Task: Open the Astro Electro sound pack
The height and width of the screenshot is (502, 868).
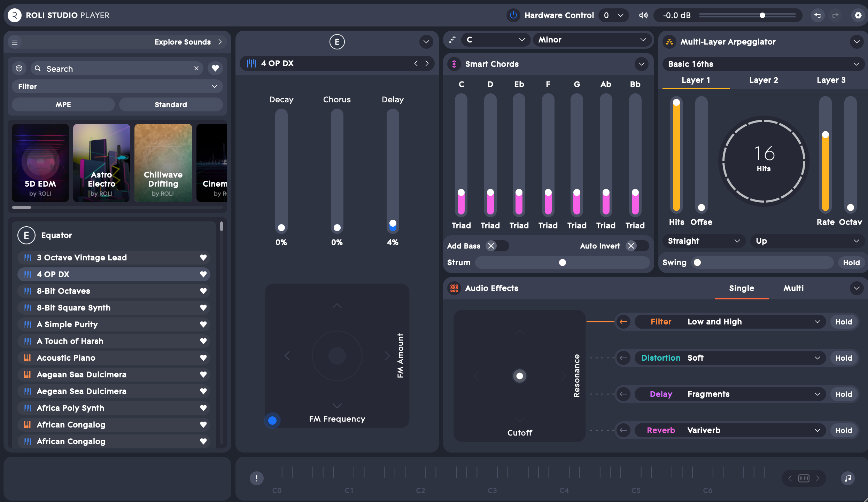Action: (x=101, y=163)
